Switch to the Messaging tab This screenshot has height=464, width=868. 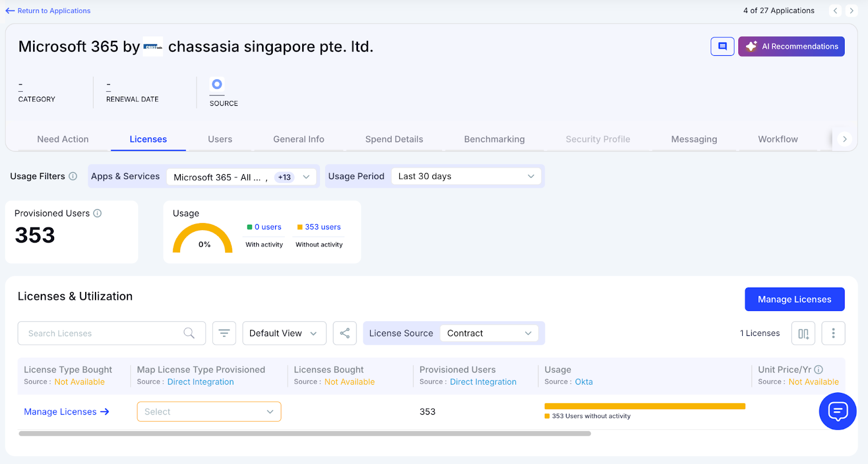(x=694, y=139)
